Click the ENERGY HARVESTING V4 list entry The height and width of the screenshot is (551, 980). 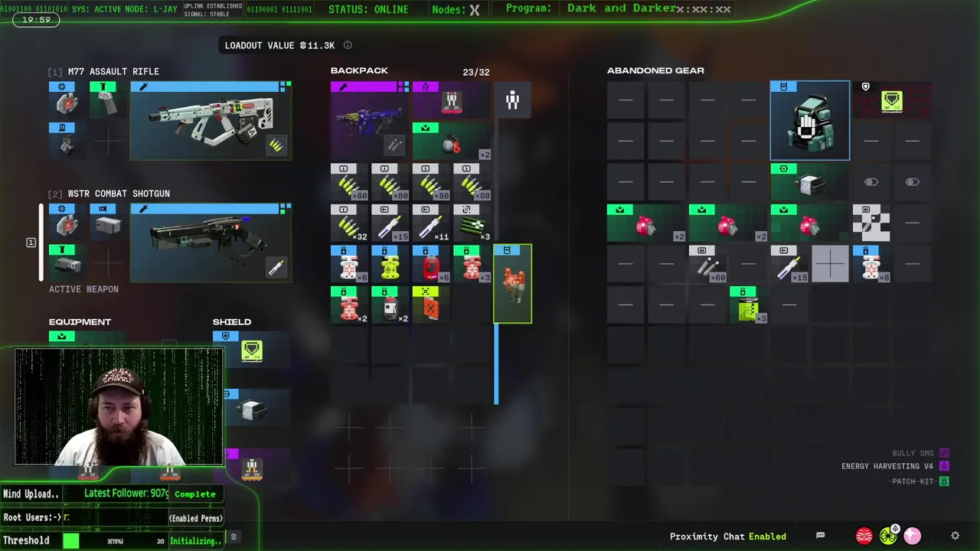point(895,466)
